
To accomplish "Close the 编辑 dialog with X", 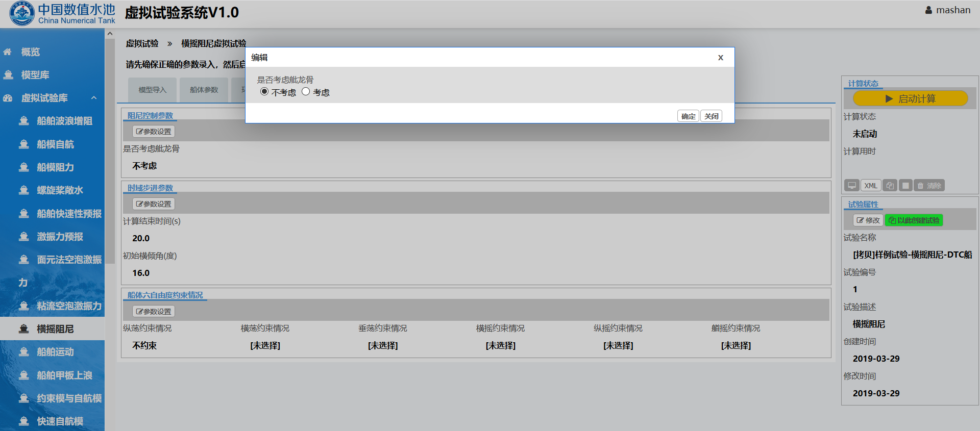I will [720, 58].
